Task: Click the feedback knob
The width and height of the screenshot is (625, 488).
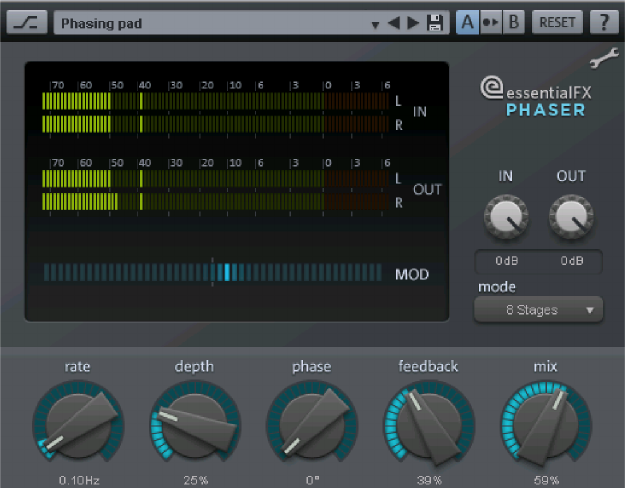Action: pyautogui.click(x=429, y=424)
